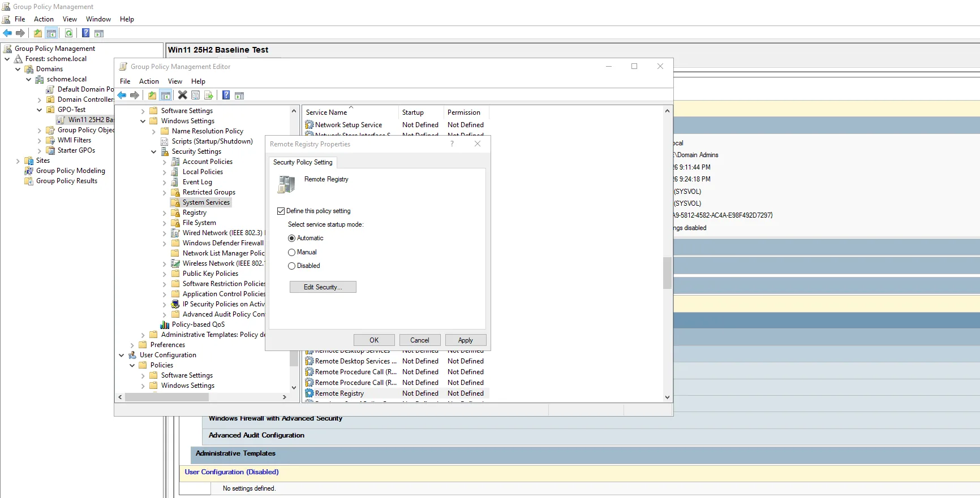Select Automatic startup mode
Viewport: 980px width, 498px height.
coord(291,238)
